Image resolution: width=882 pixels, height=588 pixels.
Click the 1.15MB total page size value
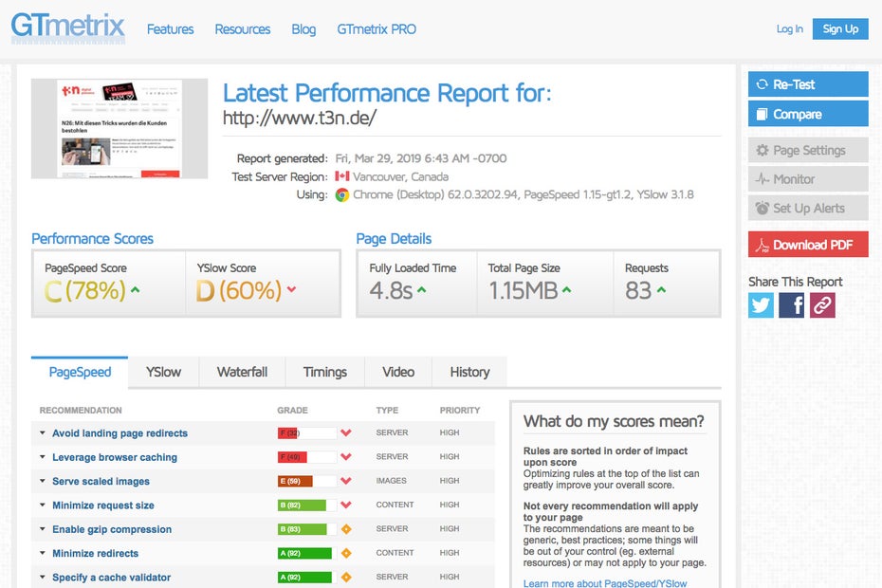[x=524, y=290]
